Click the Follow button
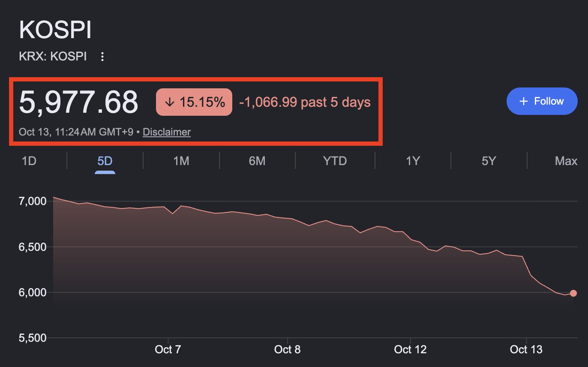588x367 pixels. click(x=542, y=101)
